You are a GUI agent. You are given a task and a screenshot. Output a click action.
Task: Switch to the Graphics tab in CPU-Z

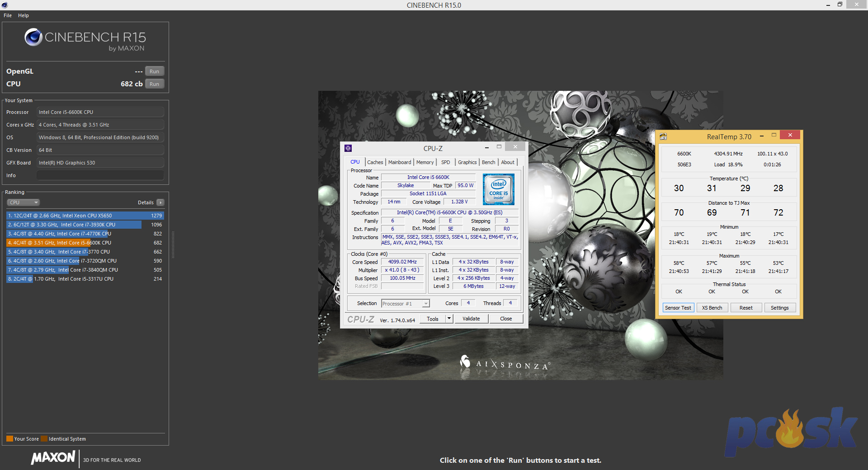coord(467,162)
